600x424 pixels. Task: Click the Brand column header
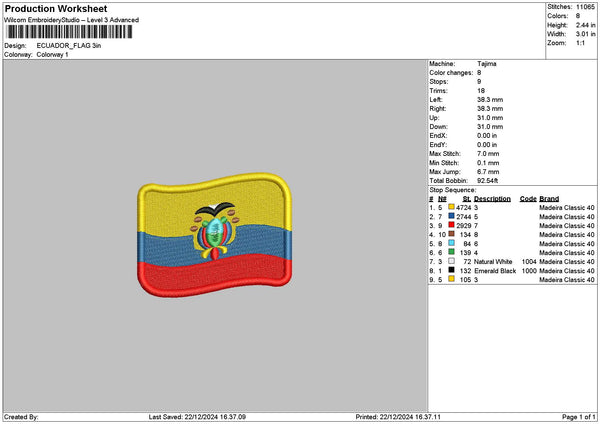point(549,199)
